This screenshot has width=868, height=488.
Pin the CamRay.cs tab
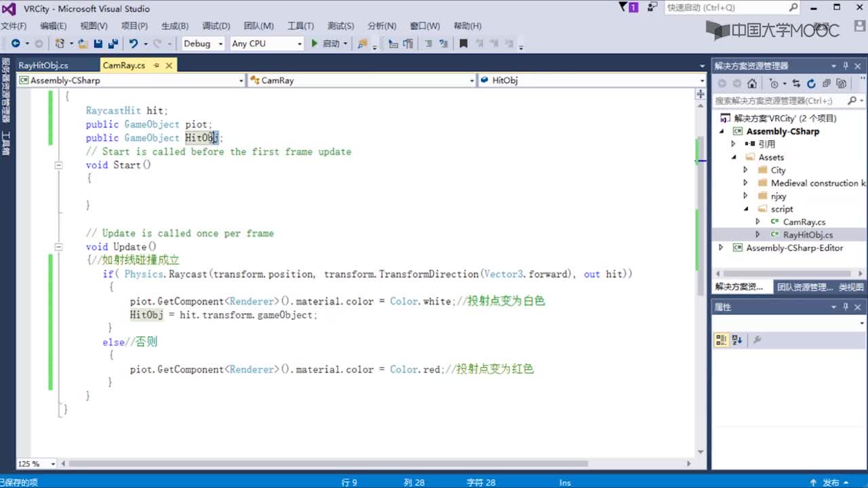(156, 65)
